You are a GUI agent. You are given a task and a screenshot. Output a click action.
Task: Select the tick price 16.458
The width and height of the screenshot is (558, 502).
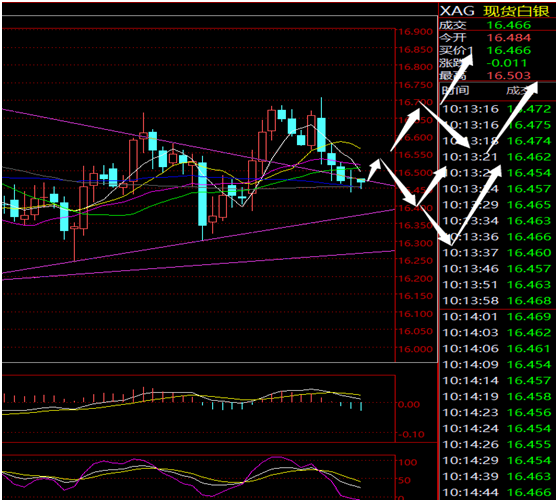pyautogui.click(x=529, y=397)
